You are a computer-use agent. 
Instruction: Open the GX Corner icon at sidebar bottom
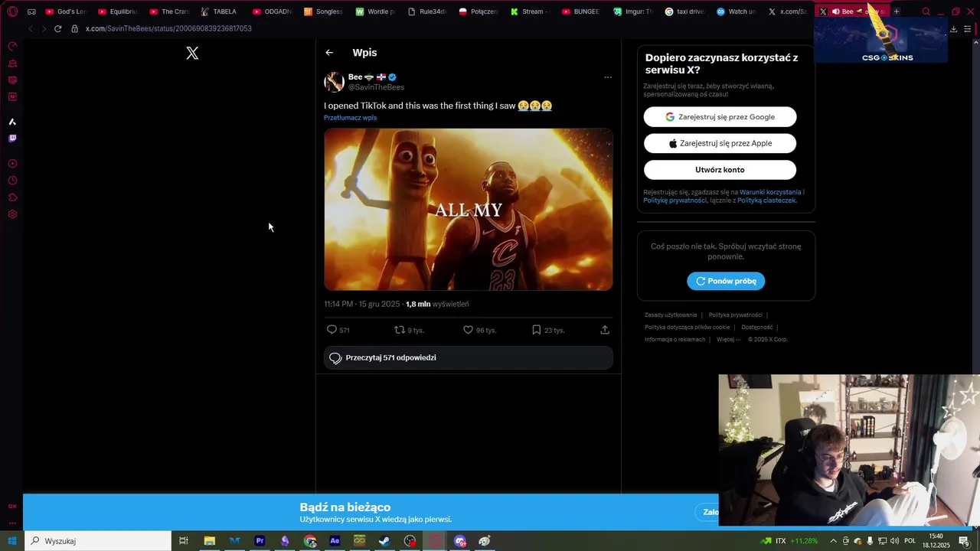point(12,506)
